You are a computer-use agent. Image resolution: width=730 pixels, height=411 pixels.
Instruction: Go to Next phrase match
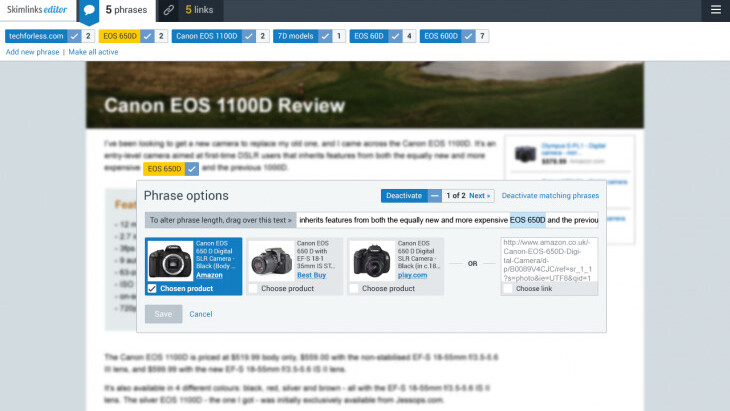tap(480, 195)
